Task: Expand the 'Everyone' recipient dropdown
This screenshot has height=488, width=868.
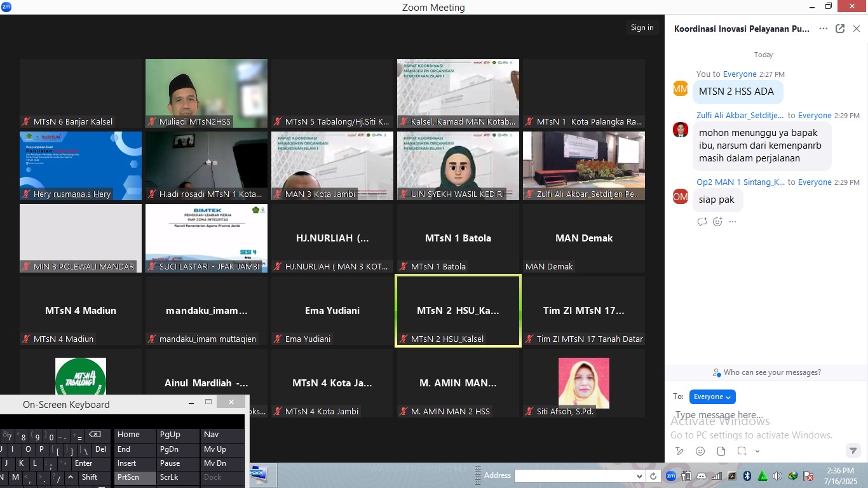Action: 712,396
